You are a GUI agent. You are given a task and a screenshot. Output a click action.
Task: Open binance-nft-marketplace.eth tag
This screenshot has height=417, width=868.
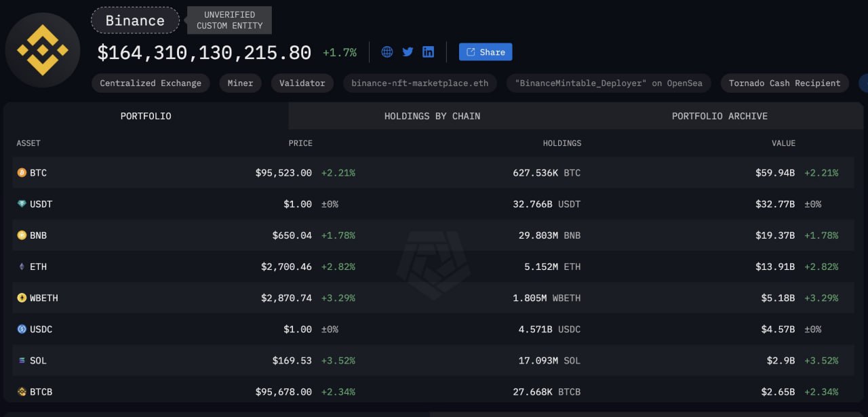pos(420,83)
